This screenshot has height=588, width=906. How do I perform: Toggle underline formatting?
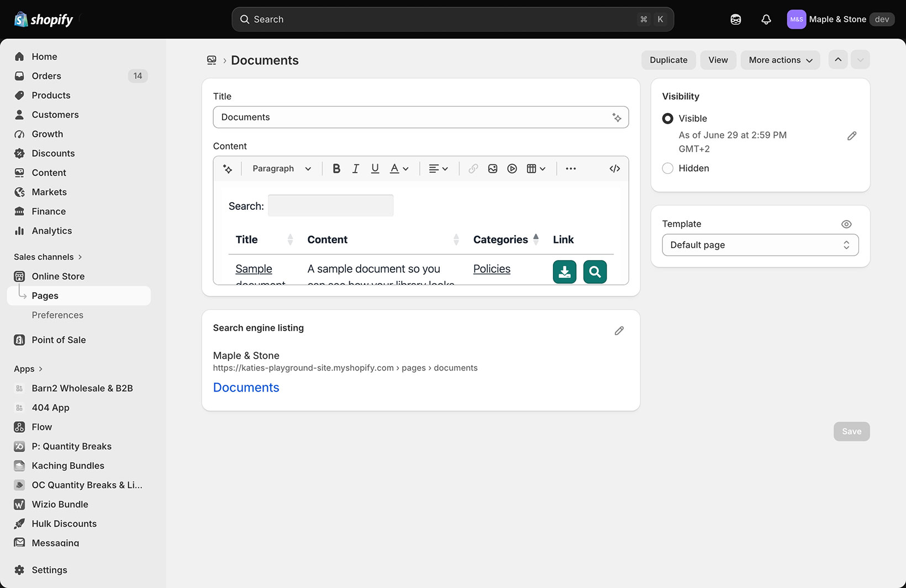click(375, 168)
